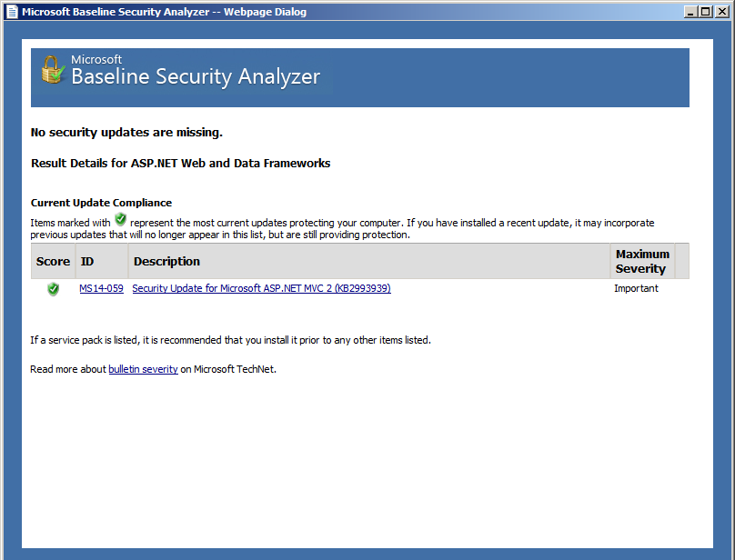
Task: Click the Important severity cell
Action: (x=636, y=289)
